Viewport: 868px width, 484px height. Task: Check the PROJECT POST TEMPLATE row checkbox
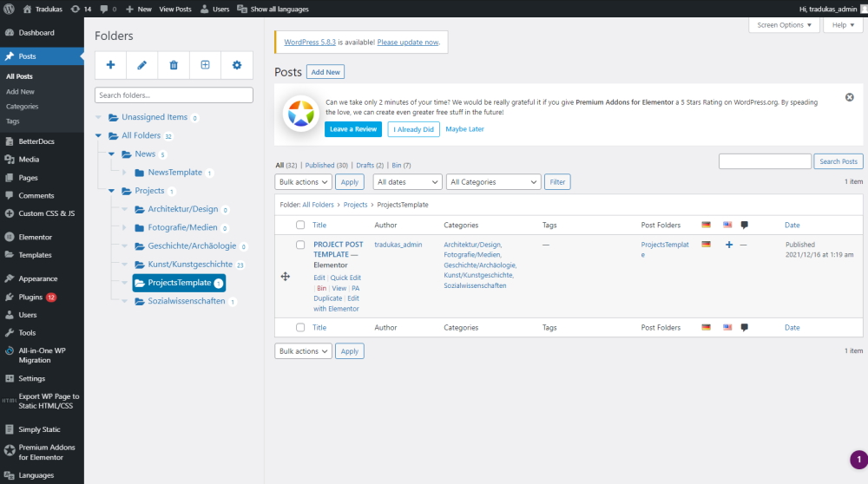[300, 245]
